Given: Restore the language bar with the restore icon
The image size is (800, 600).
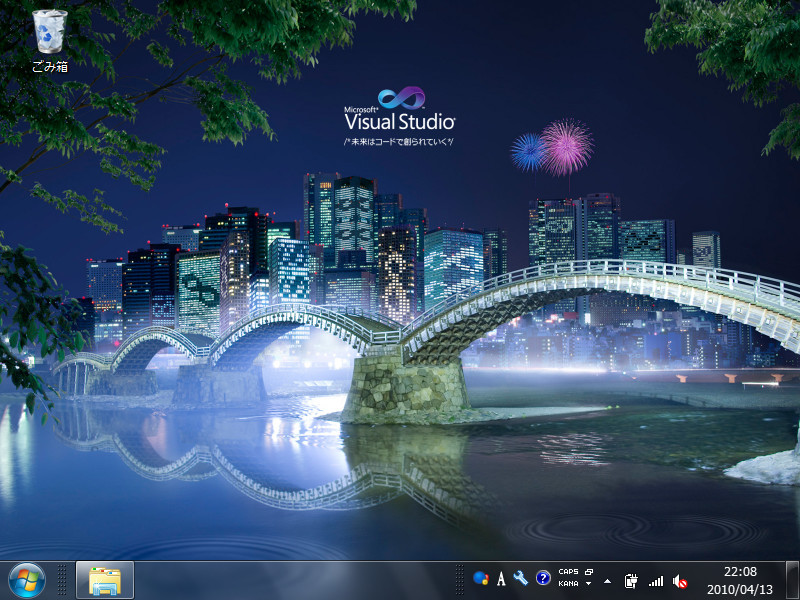Looking at the screenshot, I should point(589,572).
